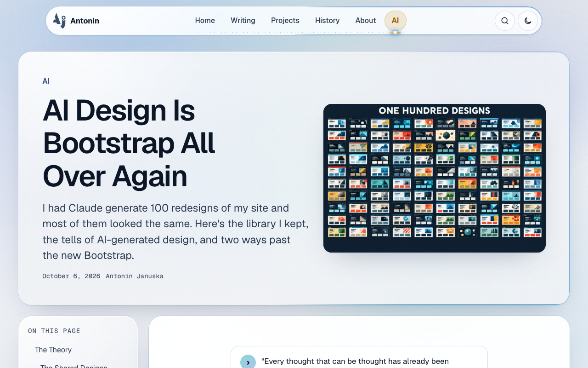Click the Antonin logo icon

click(59, 21)
